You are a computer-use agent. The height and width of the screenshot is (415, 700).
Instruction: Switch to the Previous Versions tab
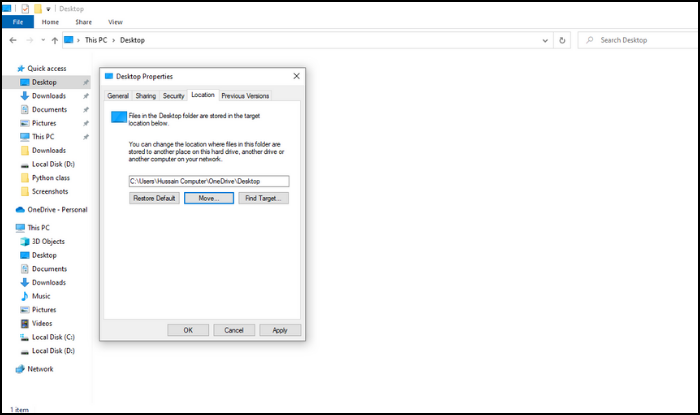point(245,95)
